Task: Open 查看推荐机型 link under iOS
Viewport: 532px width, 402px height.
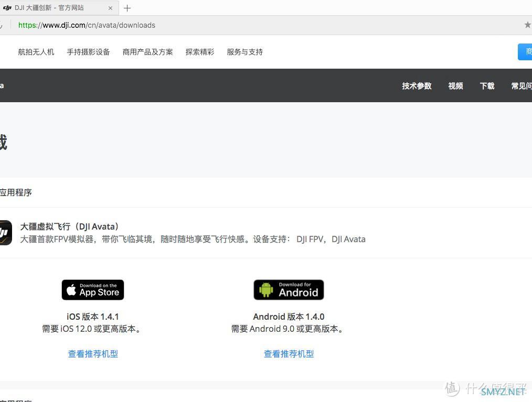Action: coord(93,354)
